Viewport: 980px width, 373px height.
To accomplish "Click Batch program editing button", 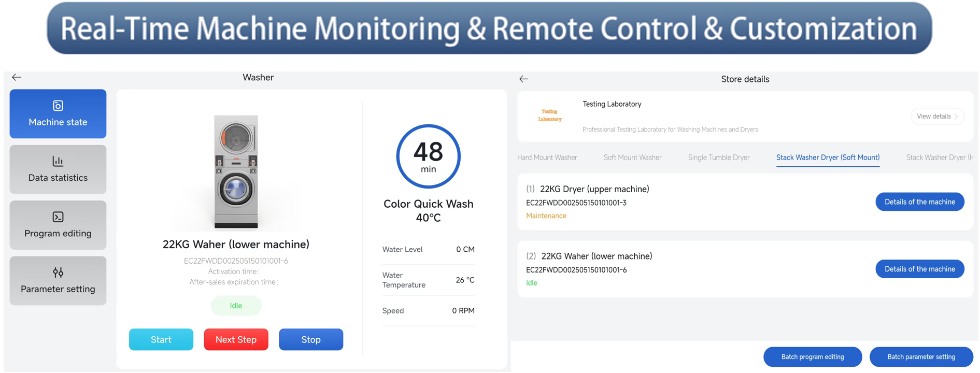I will tap(812, 357).
